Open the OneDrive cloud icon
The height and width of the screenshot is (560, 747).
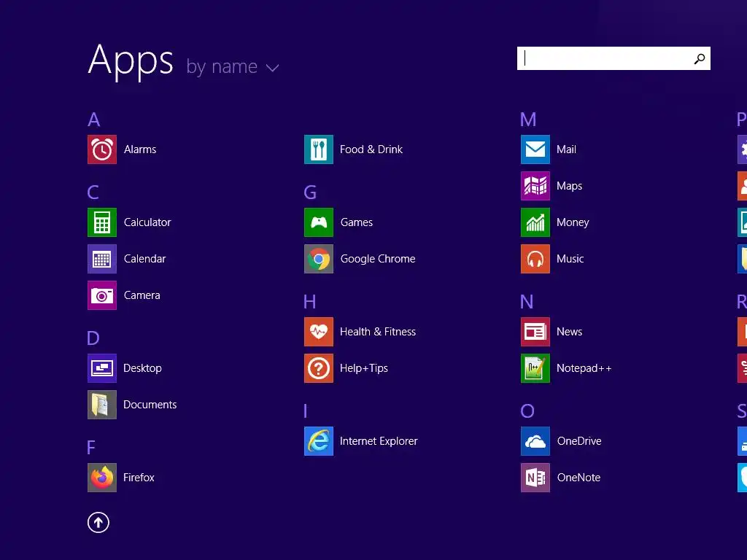tap(535, 441)
